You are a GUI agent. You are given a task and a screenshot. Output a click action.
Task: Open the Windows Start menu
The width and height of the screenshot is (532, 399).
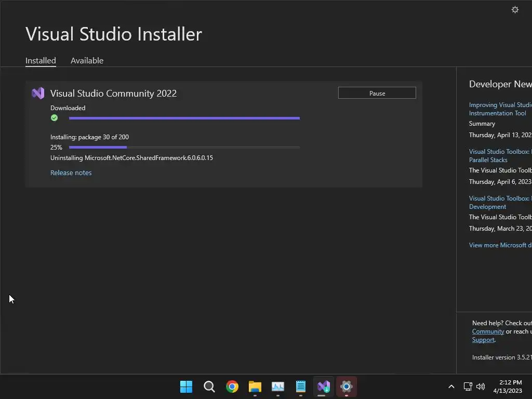pyautogui.click(x=186, y=387)
